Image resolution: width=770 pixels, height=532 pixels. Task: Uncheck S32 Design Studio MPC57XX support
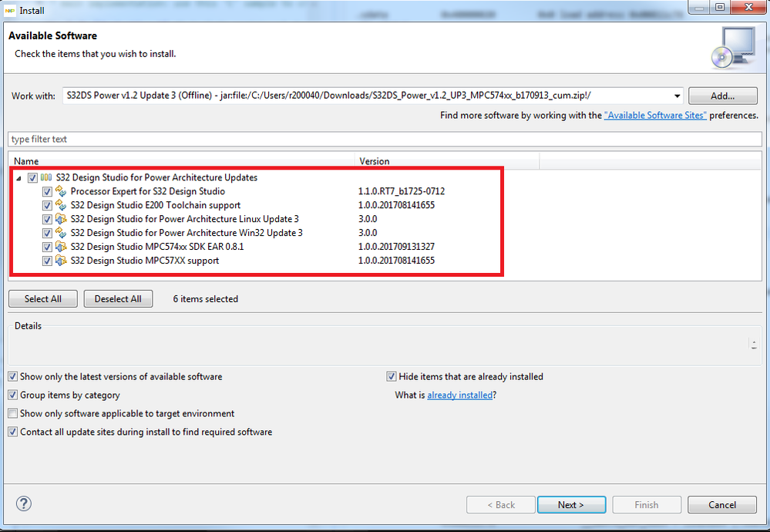click(x=47, y=261)
